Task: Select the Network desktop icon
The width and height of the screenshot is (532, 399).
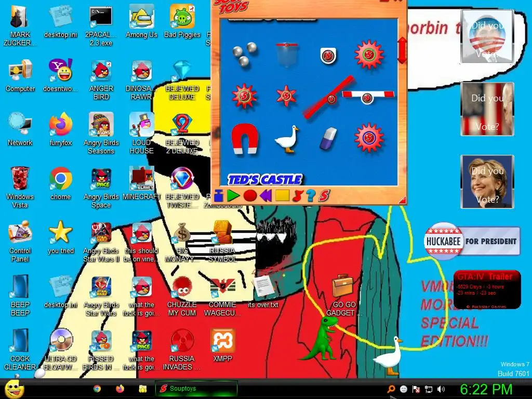Action: click(x=20, y=129)
